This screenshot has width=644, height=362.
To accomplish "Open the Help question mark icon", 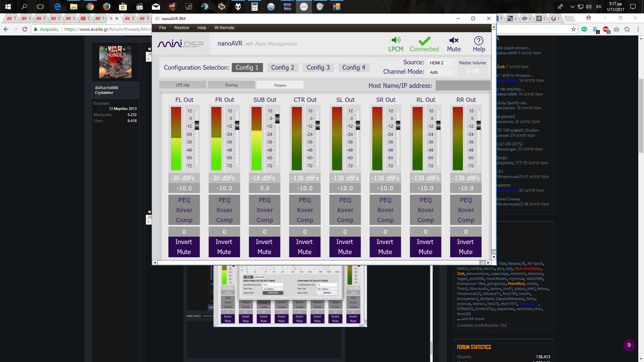I will point(479,41).
